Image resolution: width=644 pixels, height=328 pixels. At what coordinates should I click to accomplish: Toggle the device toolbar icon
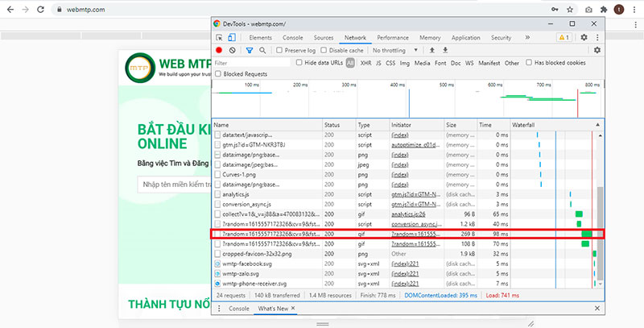tap(233, 38)
